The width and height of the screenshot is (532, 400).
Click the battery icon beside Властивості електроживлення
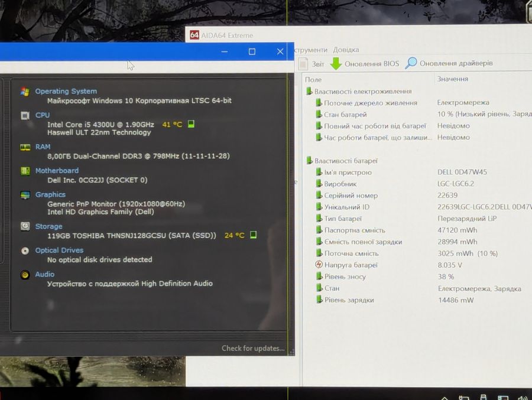tap(309, 91)
